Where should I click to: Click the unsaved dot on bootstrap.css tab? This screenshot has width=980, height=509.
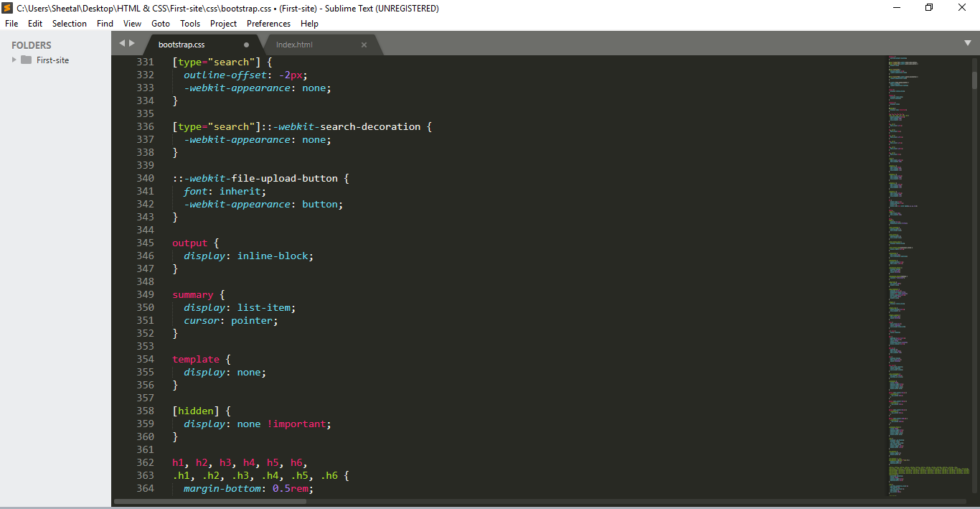click(x=246, y=45)
